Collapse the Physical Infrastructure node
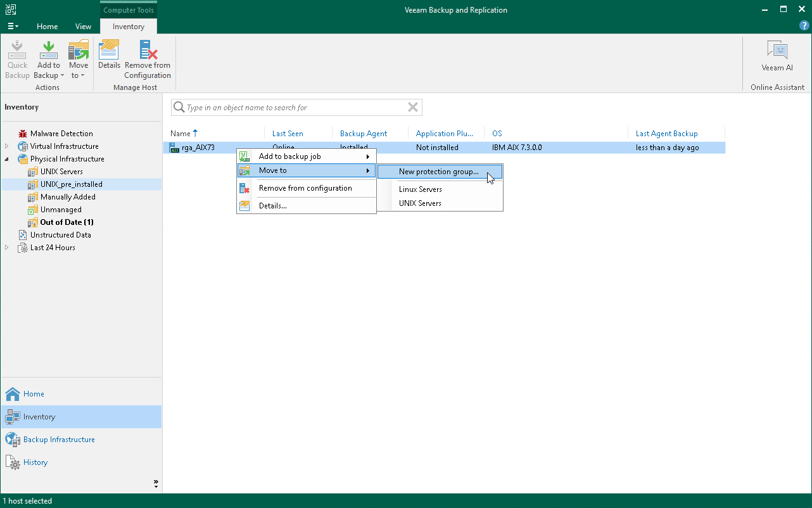The image size is (812, 508). (x=7, y=159)
